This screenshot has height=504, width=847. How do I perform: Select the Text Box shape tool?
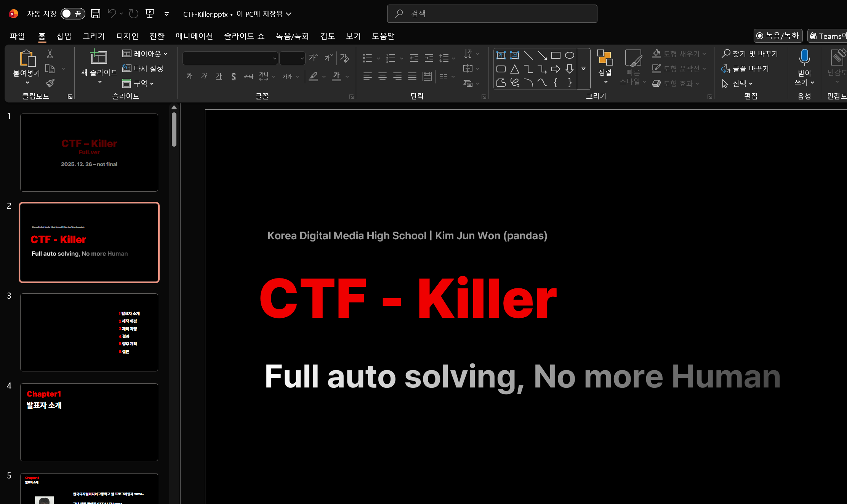coord(501,55)
